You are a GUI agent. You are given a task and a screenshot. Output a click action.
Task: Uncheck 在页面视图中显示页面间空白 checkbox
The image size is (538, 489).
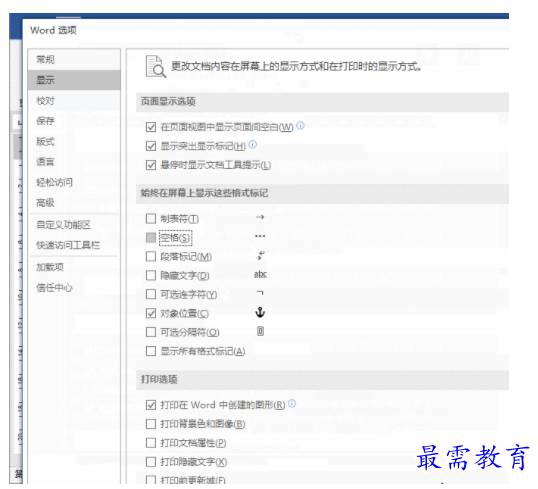(x=151, y=127)
